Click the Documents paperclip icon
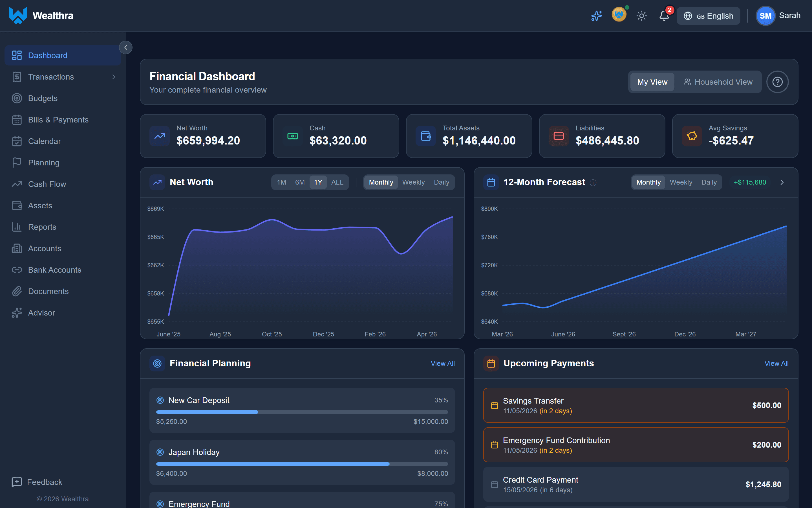The width and height of the screenshot is (812, 508). point(17,291)
